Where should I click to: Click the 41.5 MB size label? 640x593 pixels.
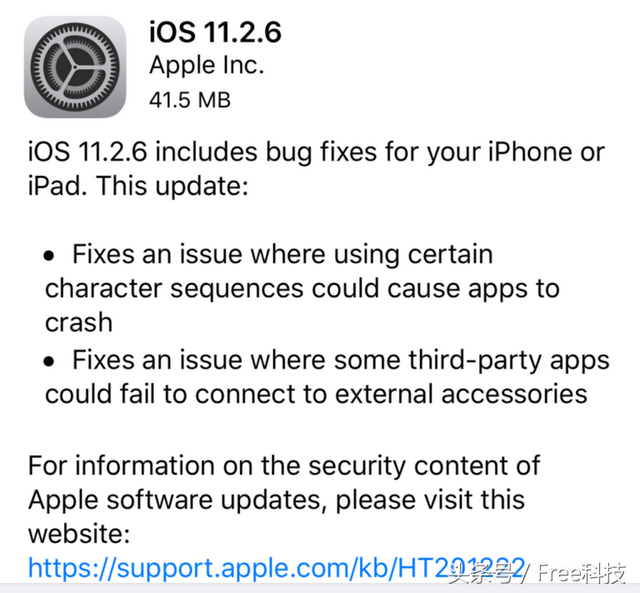tap(190, 100)
